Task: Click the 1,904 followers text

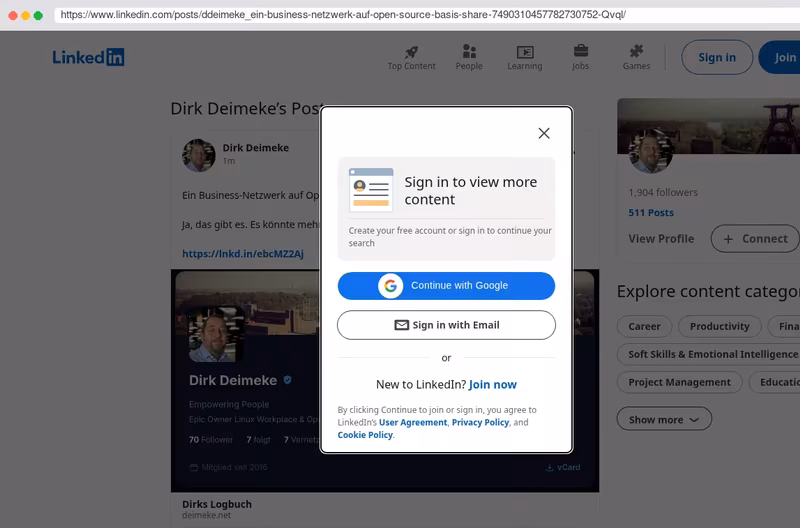Action: (x=663, y=192)
